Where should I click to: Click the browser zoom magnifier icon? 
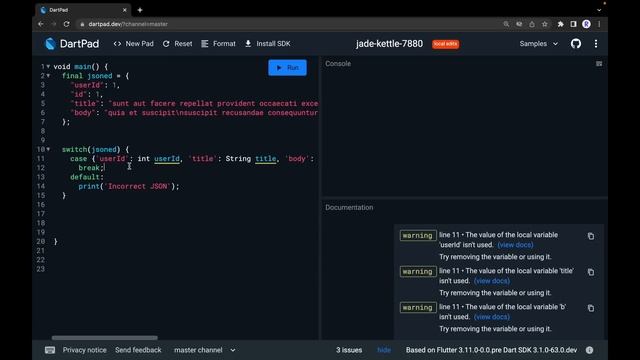coord(506,24)
